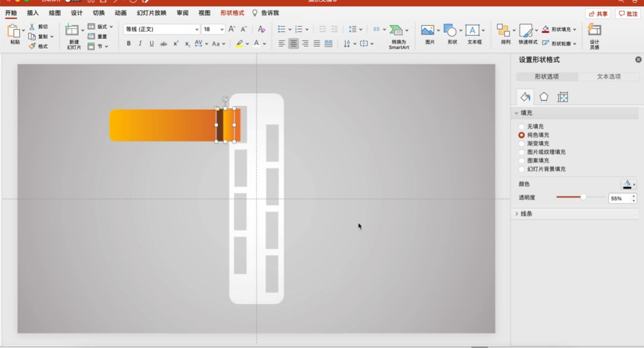644x348 pixels.
Task: Click Convert to SmartArt icon
Action: coord(396,30)
